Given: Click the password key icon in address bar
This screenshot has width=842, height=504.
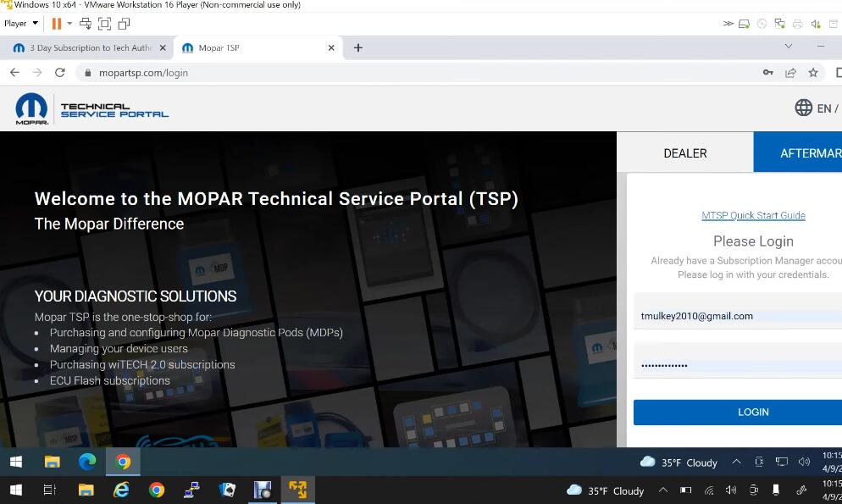Looking at the screenshot, I should (768, 73).
